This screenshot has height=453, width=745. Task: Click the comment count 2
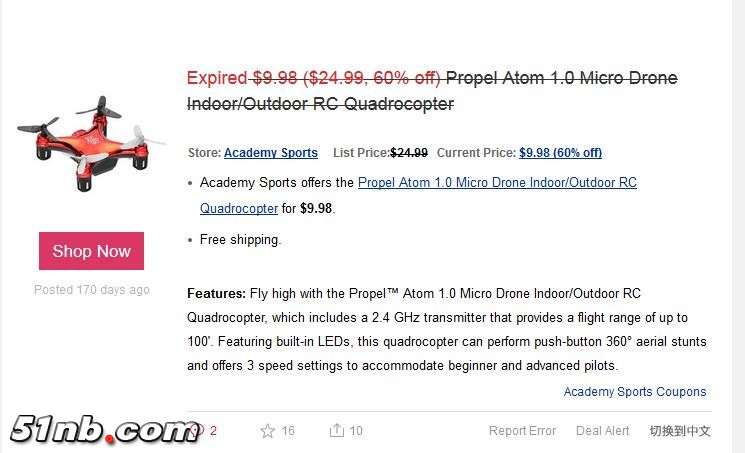(213, 431)
